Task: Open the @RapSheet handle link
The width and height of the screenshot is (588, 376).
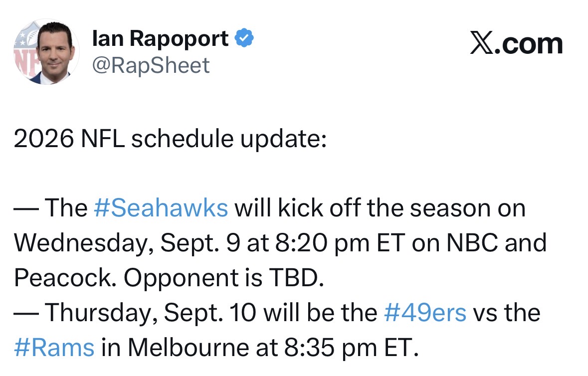Action: [x=151, y=65]
